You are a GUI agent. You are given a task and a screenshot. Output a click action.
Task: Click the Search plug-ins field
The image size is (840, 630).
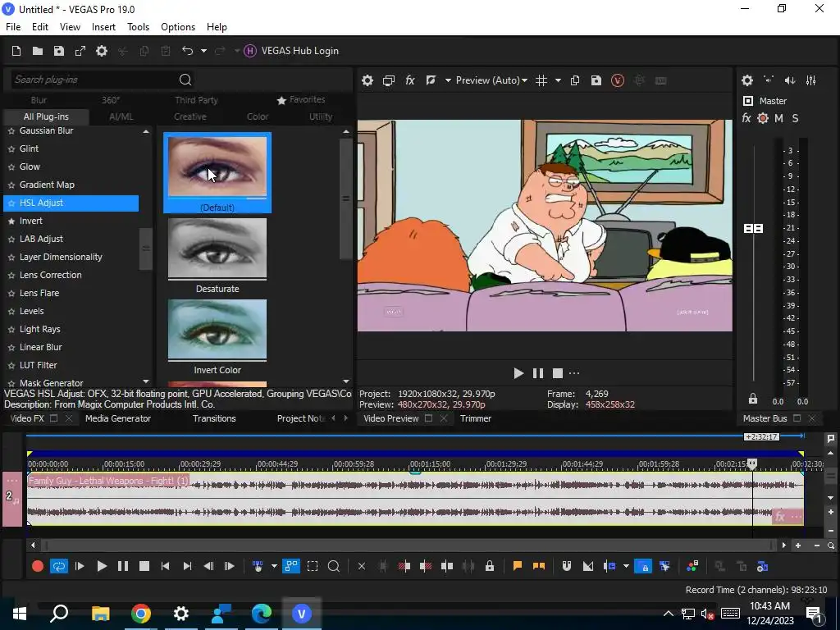[94, 80]
